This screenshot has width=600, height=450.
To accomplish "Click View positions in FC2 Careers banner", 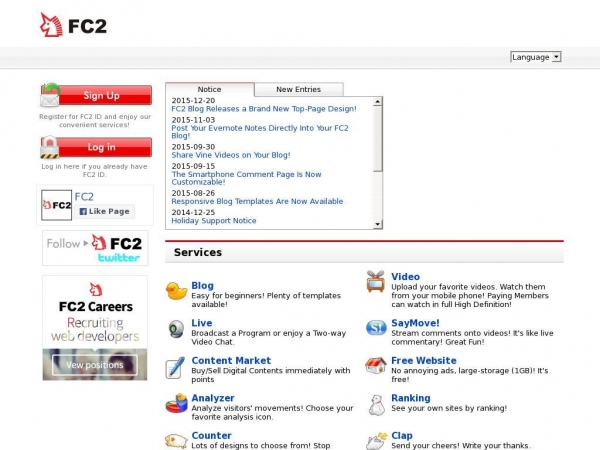I will click(x=95, y=365).
